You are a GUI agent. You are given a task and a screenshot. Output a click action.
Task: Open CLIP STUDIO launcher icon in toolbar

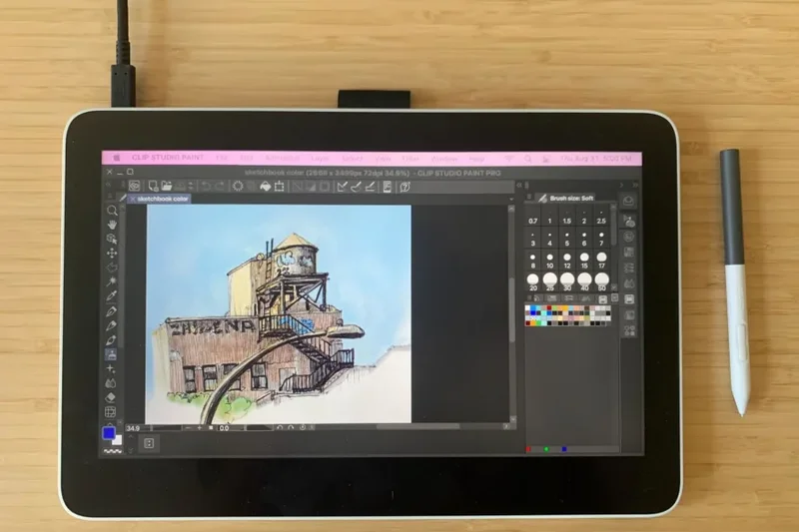pos(134,187)
